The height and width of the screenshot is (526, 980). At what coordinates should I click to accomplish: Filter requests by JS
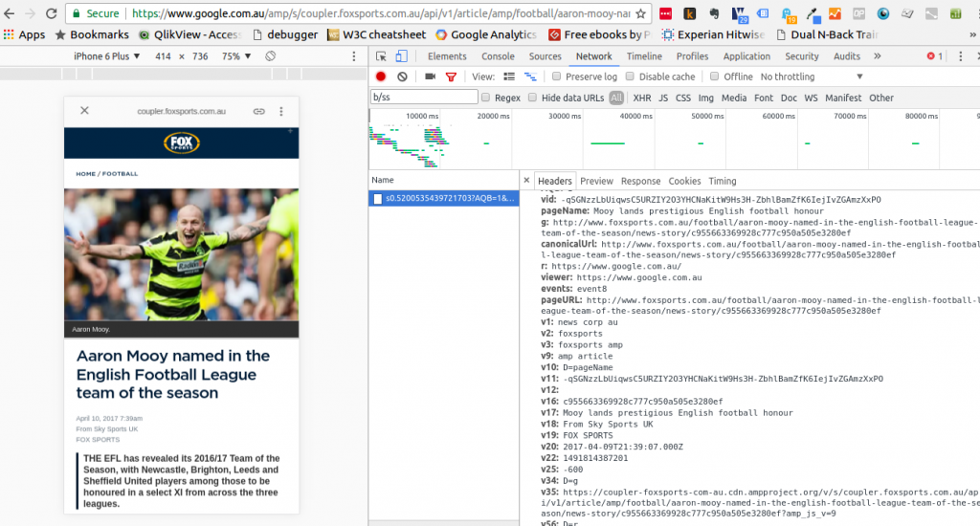tap(663, 99)
